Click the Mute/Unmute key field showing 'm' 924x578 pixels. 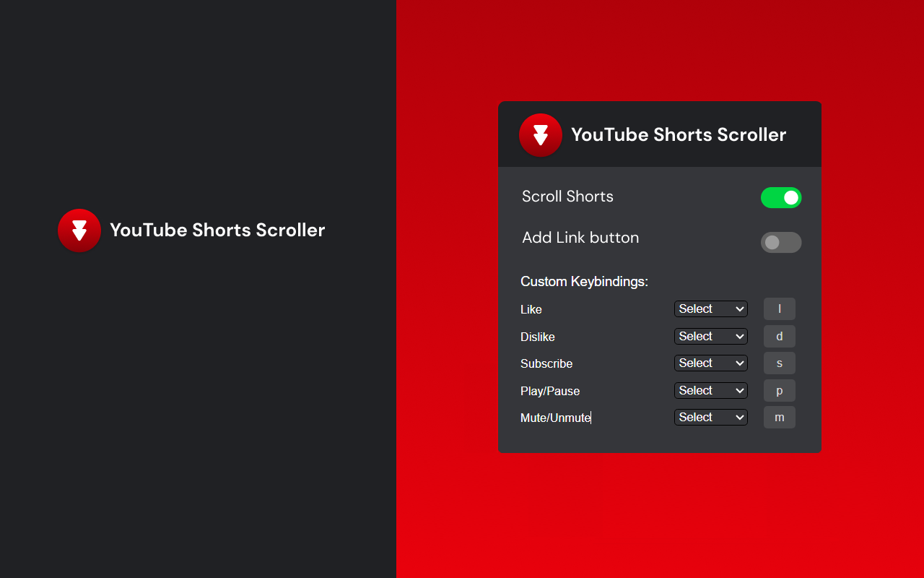pos(780,418)
